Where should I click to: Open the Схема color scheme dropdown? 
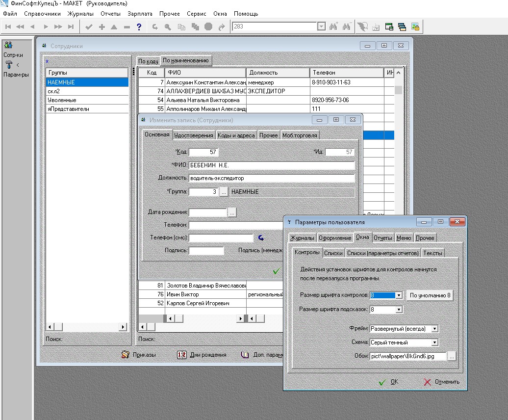[434, 342]
